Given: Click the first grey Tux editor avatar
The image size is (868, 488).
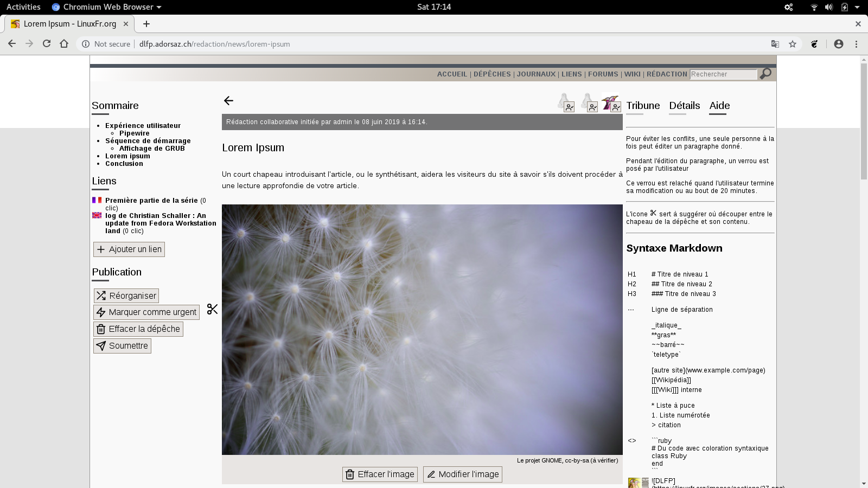Looking at the screenshot, I should pyautogui.click(x=566, y=102).
